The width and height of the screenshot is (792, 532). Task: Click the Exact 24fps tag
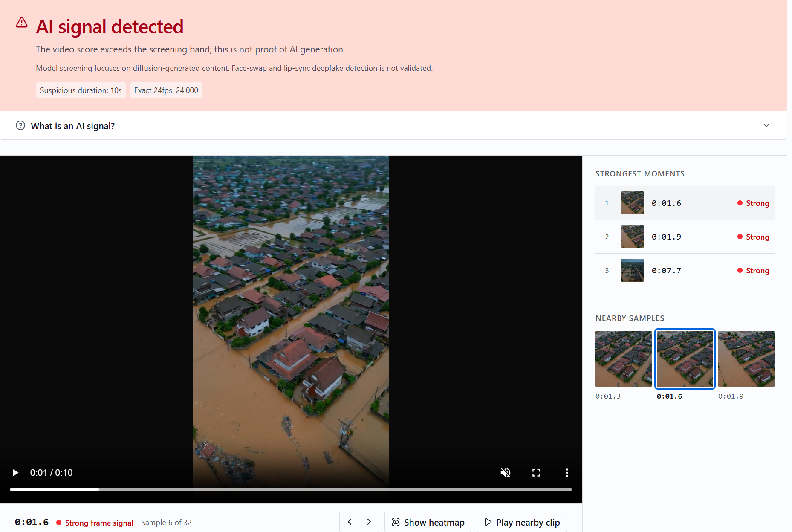[x=166, y=90]
